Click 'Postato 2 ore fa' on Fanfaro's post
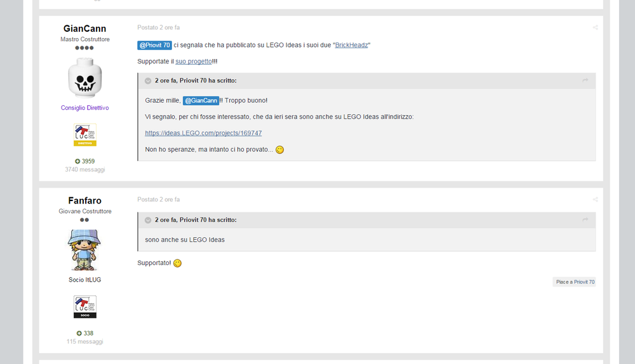Image resolution: width=635 pixels, height=364 pixels. pyautogui.click(x=158, y=199)
